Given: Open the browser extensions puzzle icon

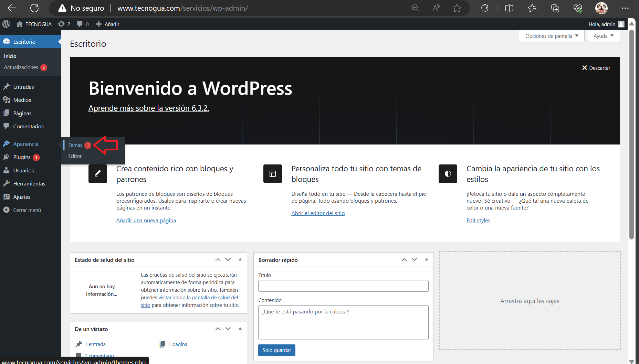Looking at the screenshot, I should [484, 8].
